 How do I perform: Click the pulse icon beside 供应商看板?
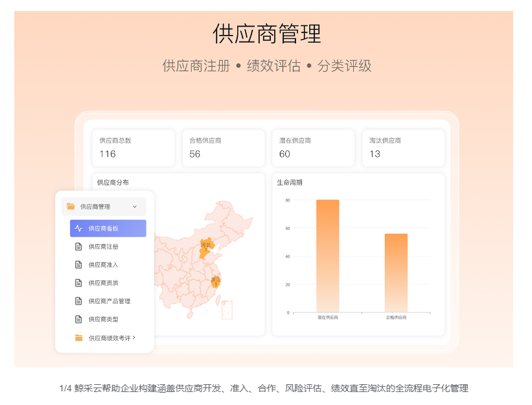coord(78,228)
